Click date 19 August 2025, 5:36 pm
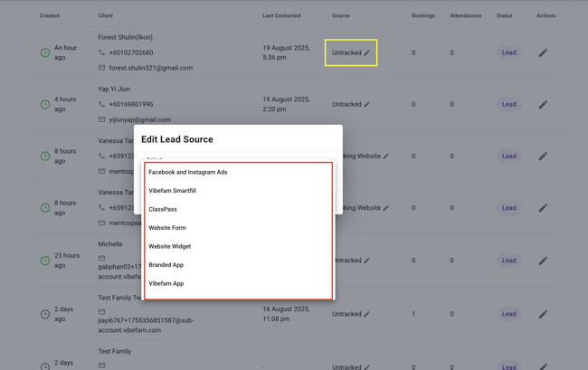The height and width of the screenshot is (370, 588). (286, 52)
